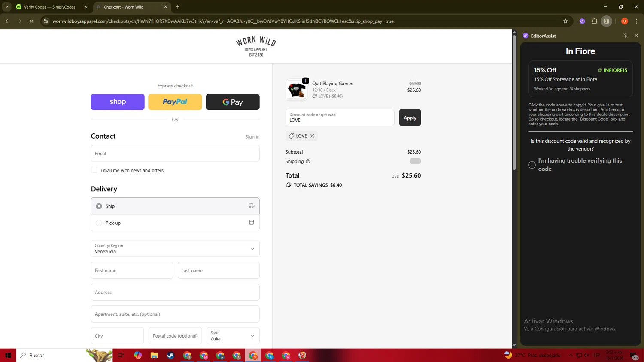Close the Checkout - Worn Wild tab

click(x=166, y=7)
